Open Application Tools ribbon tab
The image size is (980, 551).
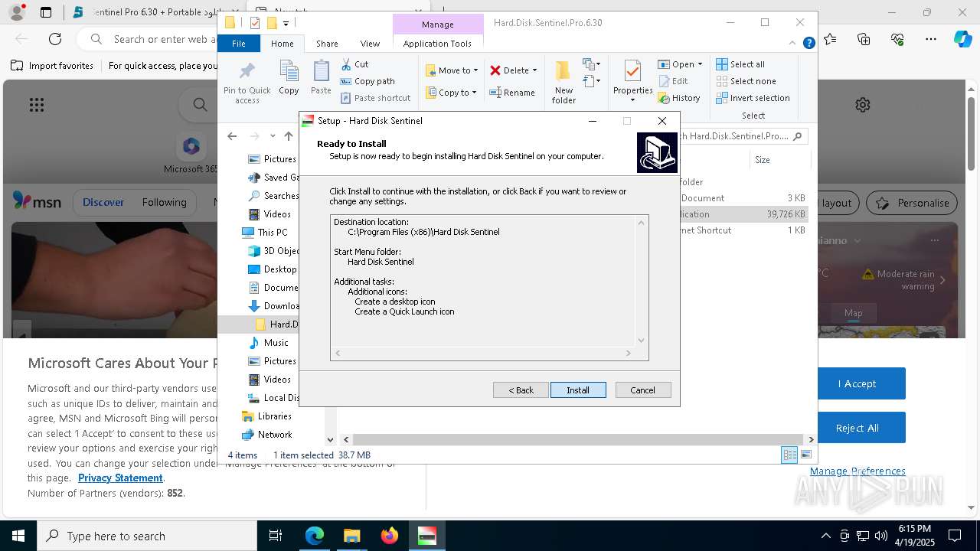click(x=437, y=44)
